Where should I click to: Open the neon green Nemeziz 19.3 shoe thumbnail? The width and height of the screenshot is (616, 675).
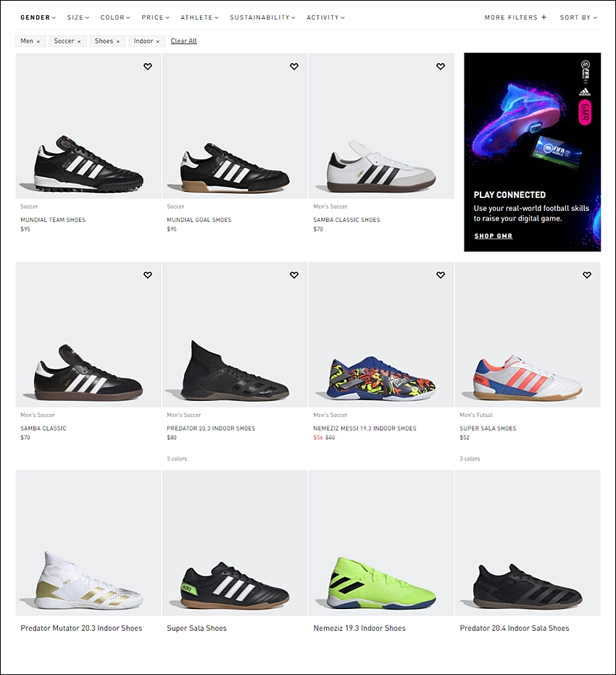pyautogui.click(x=381, y=543)
